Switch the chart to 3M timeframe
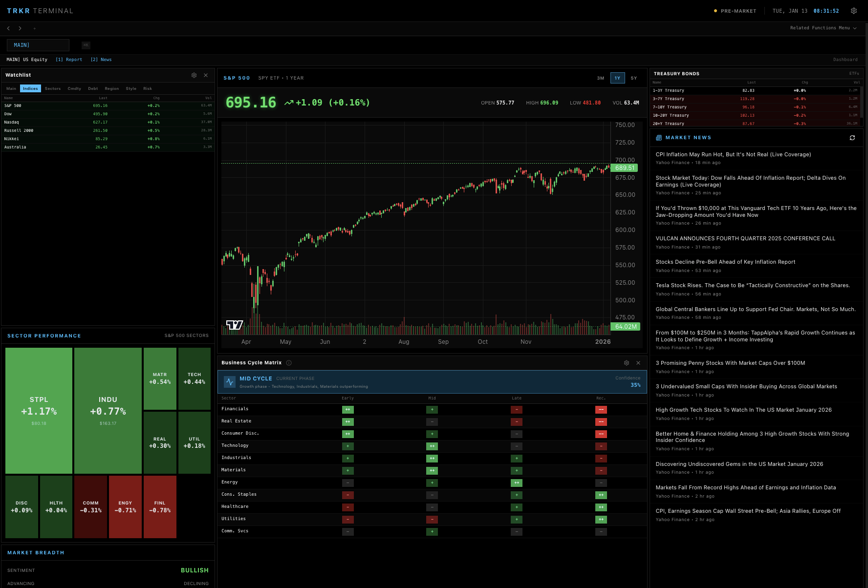868x588 pixels. (x=600, y=78)
